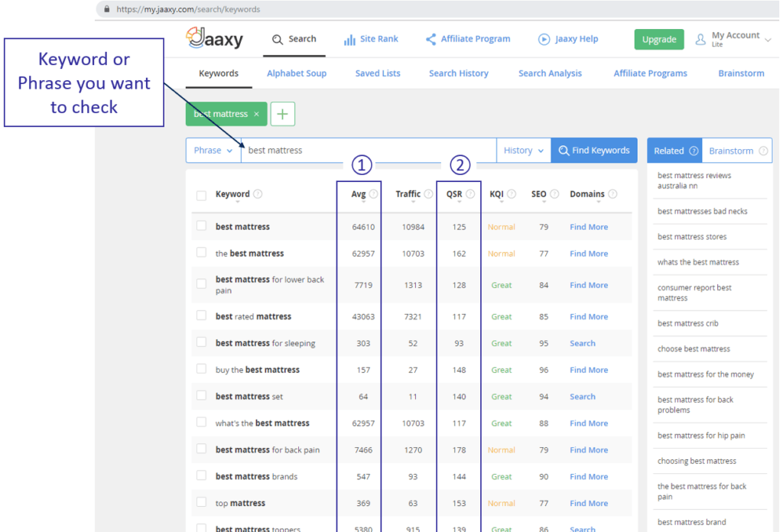Open the Phrase type dropdown
The image size is (783, 532).
click(x=213, y=151)
